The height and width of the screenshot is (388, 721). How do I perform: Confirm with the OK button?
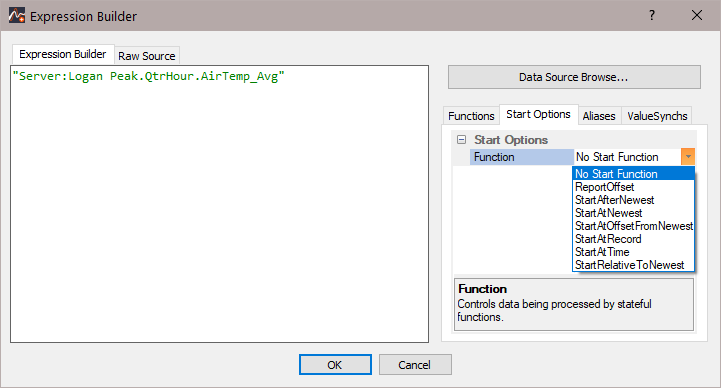click(x=335, y=365)
